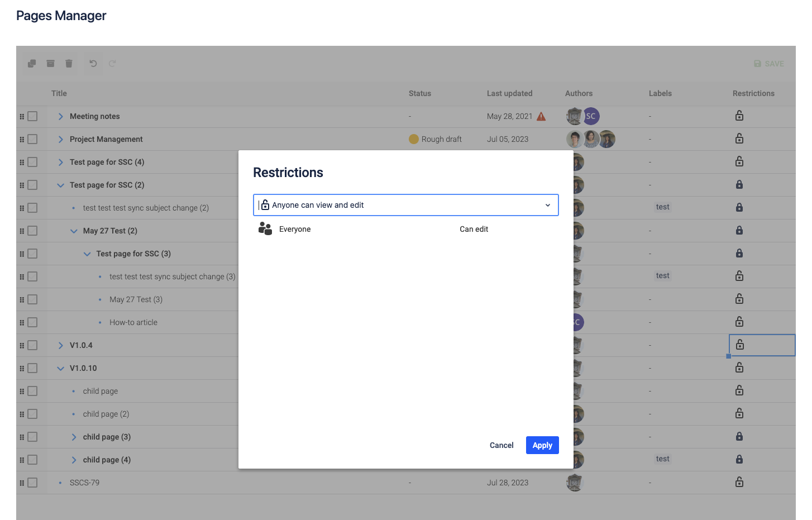Click the Save button in the toolbar

[768, 64]
